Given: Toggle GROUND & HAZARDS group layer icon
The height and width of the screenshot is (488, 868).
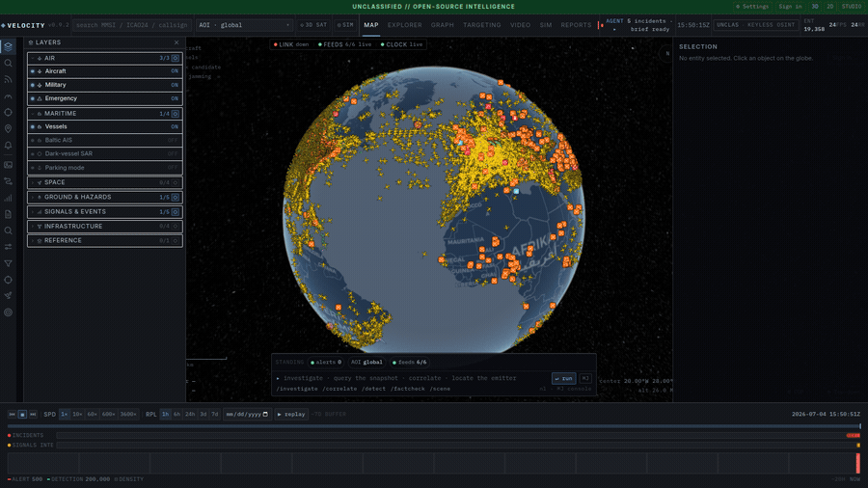Looking at the screenshot, I should tap(175, 198).
